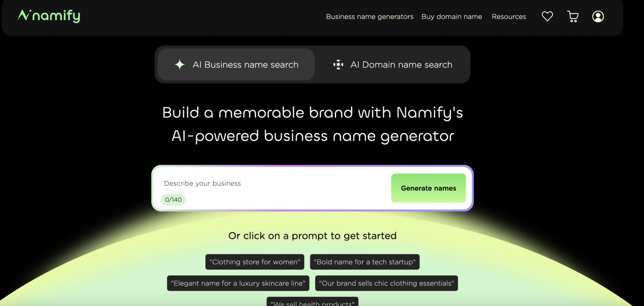Screen dimensions: 644x306
Task: Open the user account profile icon
Action: click(x=598, y=16)
